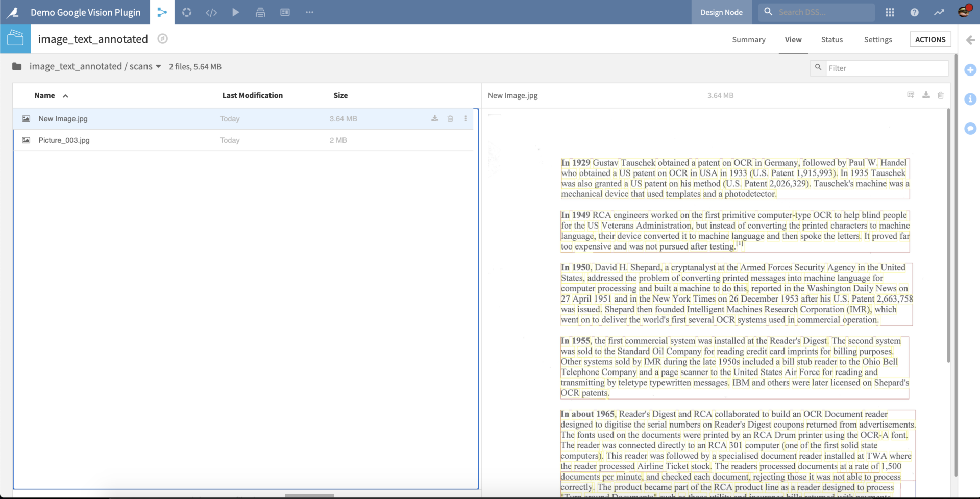This screenshot has width=980, height=499.
Task: Click the code notebooks icon
Action: pos(211,12)
